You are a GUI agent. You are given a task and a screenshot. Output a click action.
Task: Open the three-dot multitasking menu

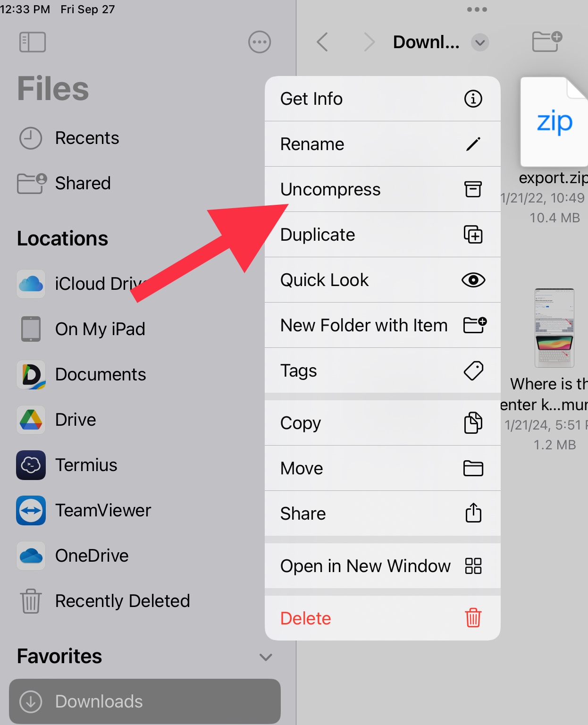click(477, 9)
